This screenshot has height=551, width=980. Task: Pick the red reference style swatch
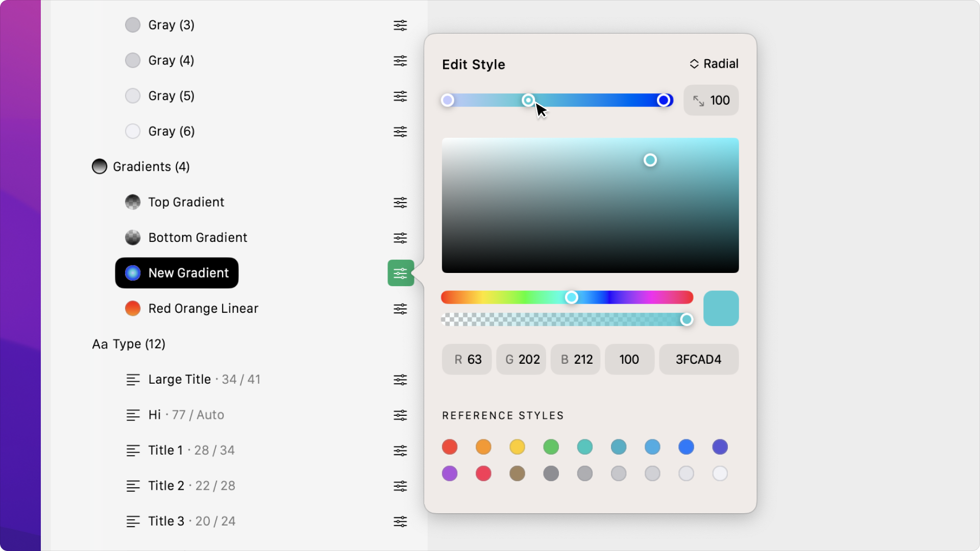pos(450,447)
